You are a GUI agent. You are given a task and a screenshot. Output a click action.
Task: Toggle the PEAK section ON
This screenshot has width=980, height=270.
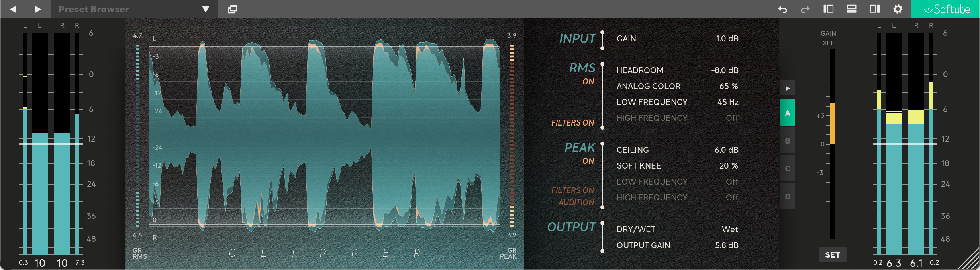click(x=588, y=161)
